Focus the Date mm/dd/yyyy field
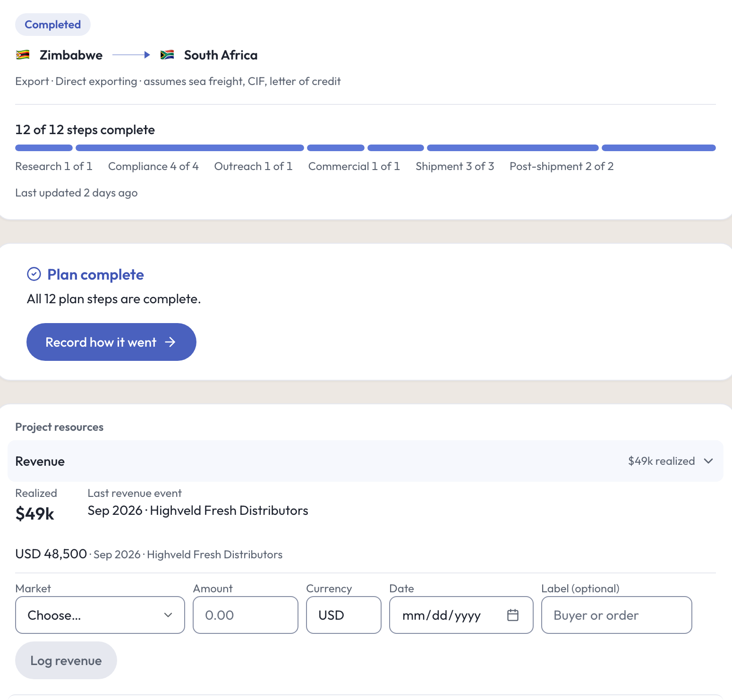Image resolution: width=732 pixels, height=700 pixels. point(461,615)
